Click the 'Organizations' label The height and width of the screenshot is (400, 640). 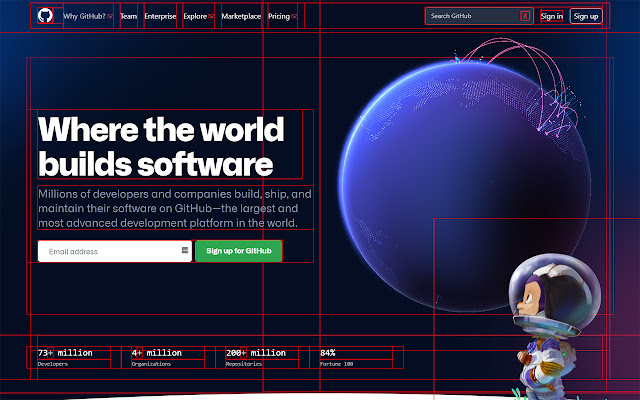151,364
